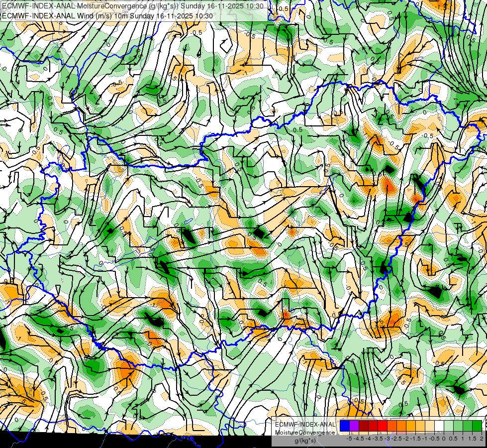Click the 2 tick label in legend
This screenshot has height=448, width=487.
pos(482,439)
